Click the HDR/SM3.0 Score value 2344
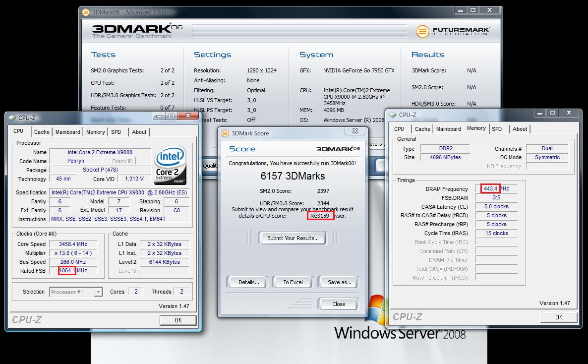The width and height of the screenshot is (588, 364). click(323, 203)
